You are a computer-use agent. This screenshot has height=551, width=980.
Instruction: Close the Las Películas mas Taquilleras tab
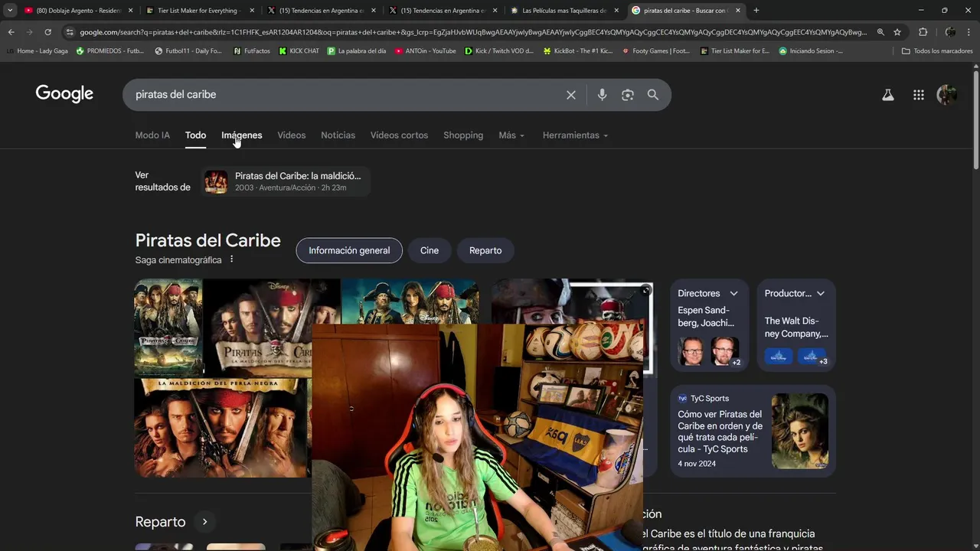[616, 11]
